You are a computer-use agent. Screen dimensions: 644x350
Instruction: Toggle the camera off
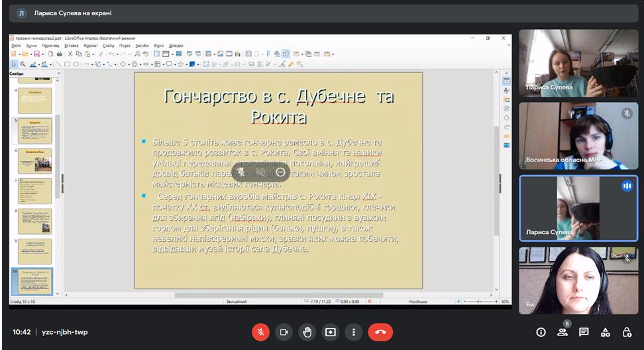coord(284,332)
